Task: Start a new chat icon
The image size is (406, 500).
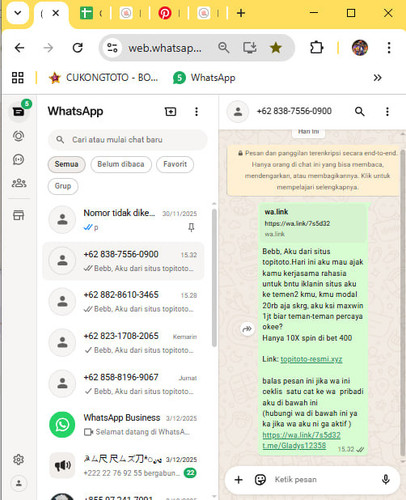Action: click(x=171, y=112)
